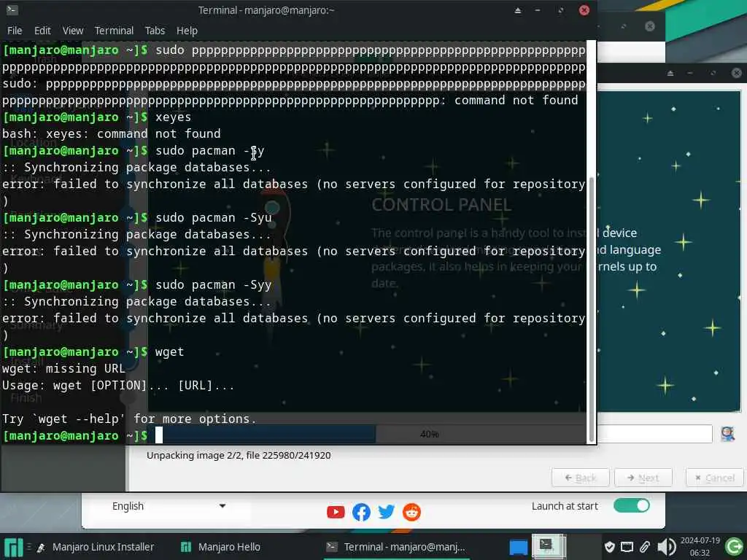This screenshot has height=560, width=747.
Task: Toggle the Launch at start switch
Action: (631, 505)
